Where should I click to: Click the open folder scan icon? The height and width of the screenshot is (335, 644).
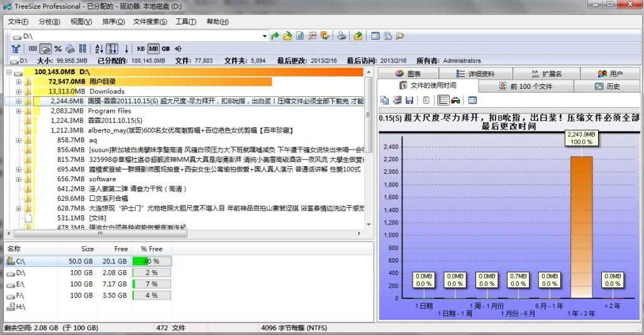[x=287, y=36]
